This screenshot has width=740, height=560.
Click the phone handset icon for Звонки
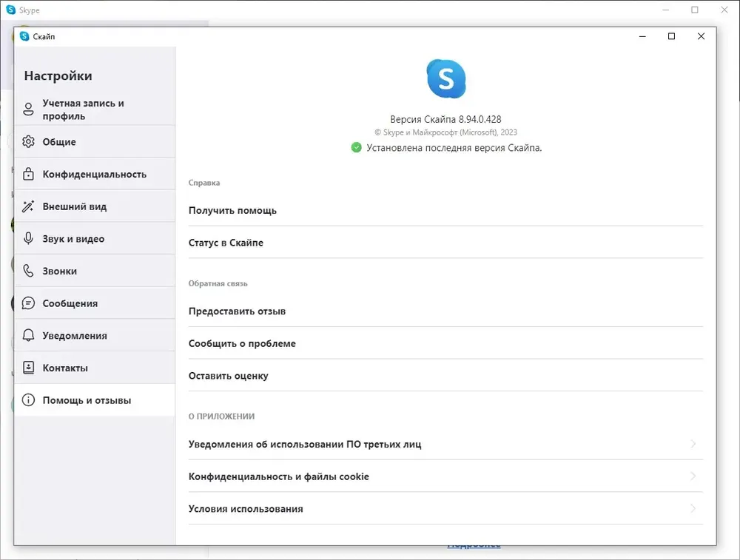(x=28, y=271)
